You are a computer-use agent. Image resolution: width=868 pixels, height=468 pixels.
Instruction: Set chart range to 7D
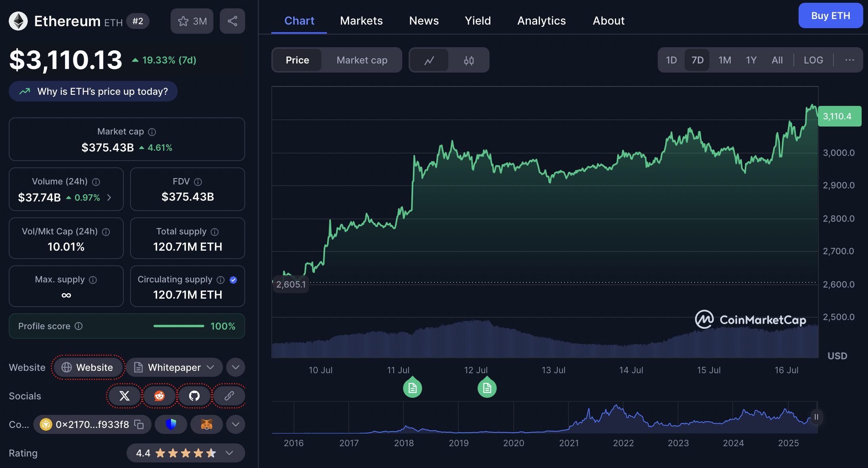[697, 60]
